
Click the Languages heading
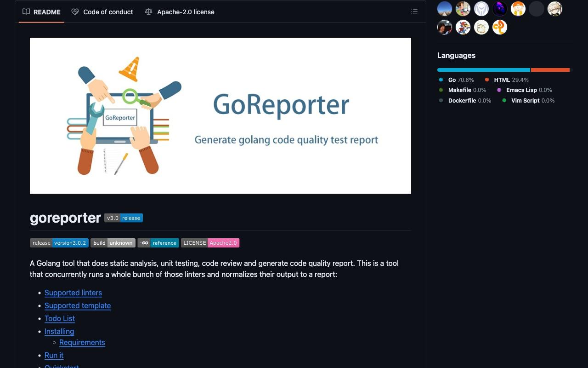tap(456, 55)
